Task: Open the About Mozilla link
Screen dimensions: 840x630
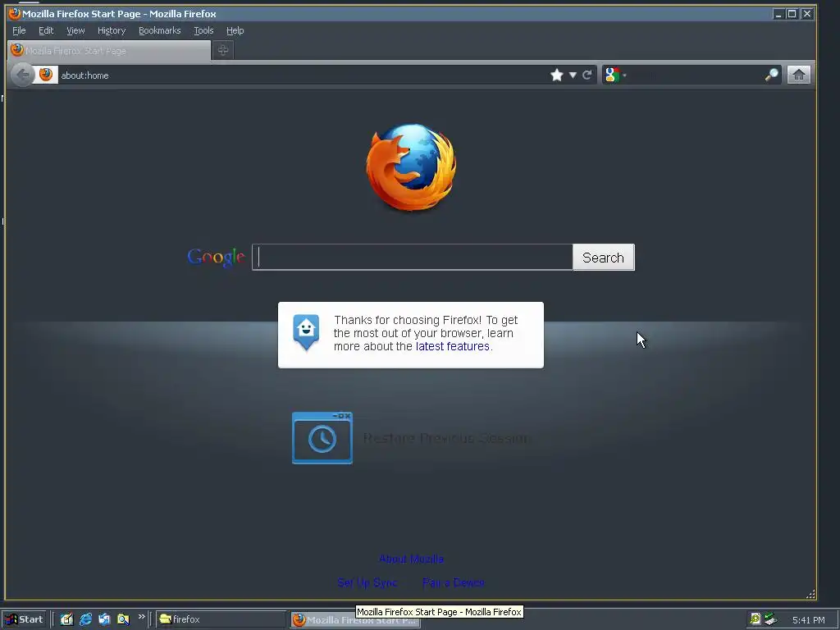Action: (412, 559)
